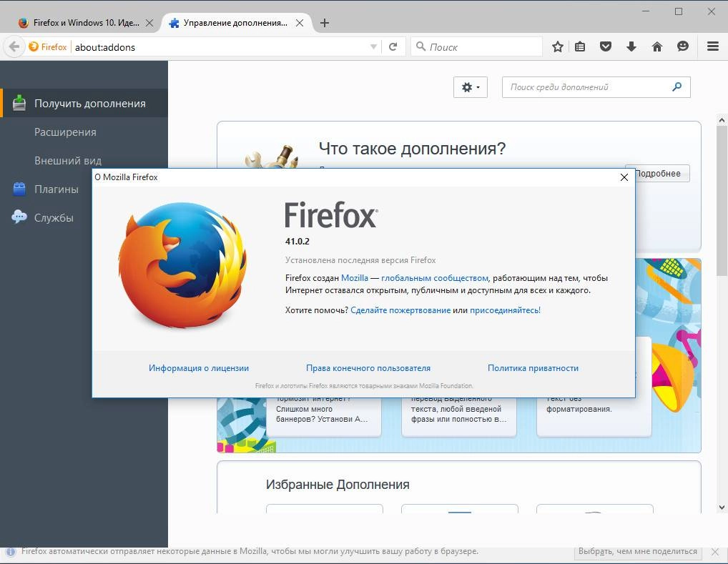The width and height of the screenshot is (728, 564).
Task: Open the downloads arrow icon
Action: point(631,46)
